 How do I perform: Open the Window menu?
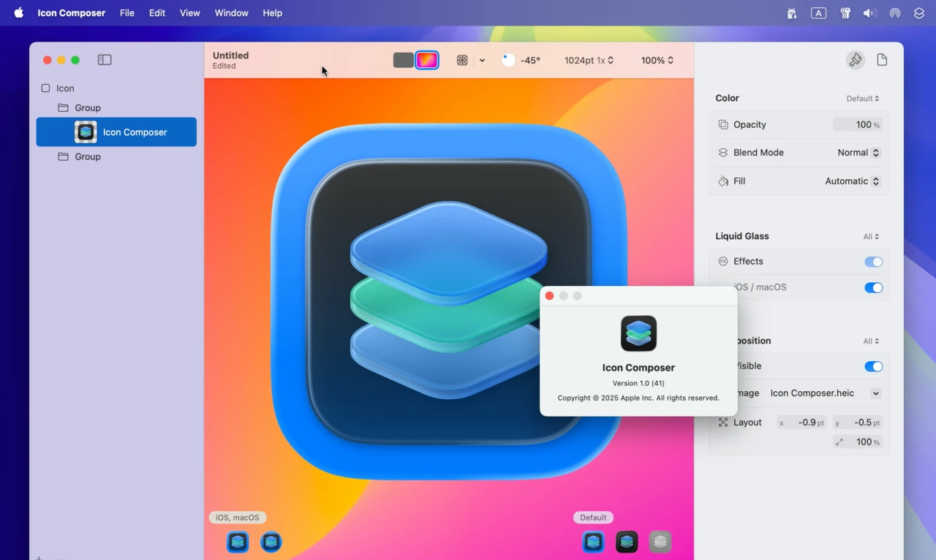point(231,12)
